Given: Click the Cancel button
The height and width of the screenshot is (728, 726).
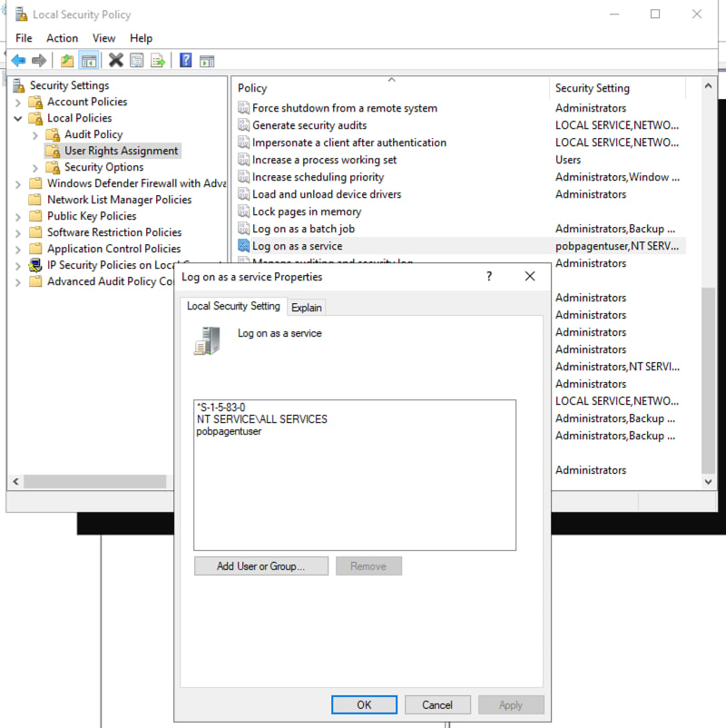Looking at the screenshot, I should [437, 704].
